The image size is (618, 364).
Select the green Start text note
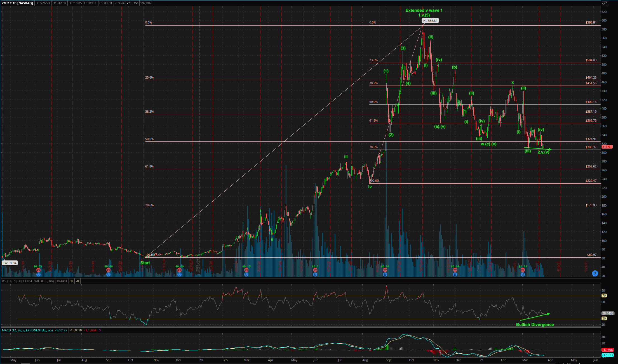coord(145,263)
